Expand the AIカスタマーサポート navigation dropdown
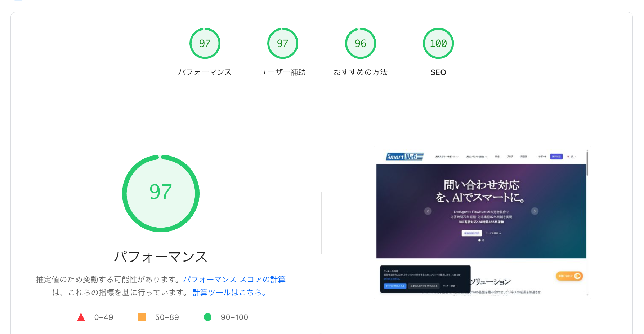This screenshot has width=644, height=334. point(447,156)
